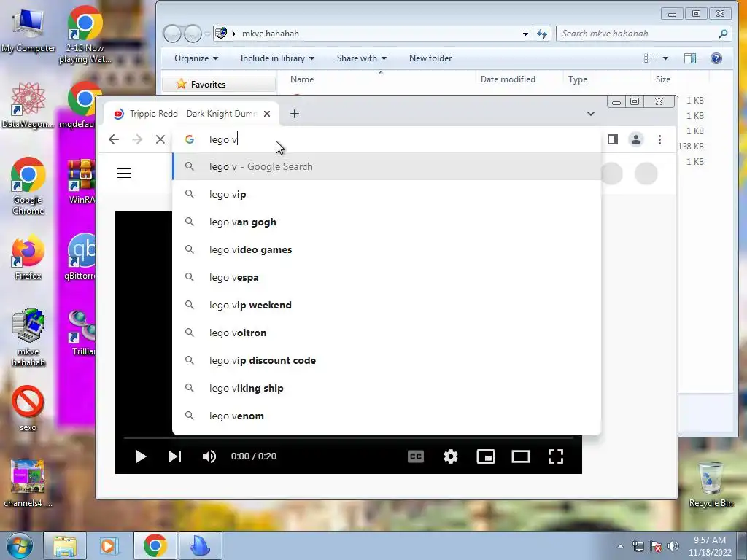
Task: Pick the 'lego voltron' suggestion
Action: (x=387, y=332)
